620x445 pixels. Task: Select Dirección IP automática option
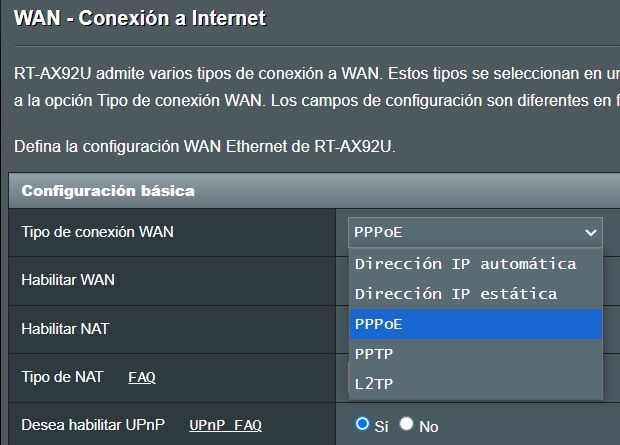465,264
